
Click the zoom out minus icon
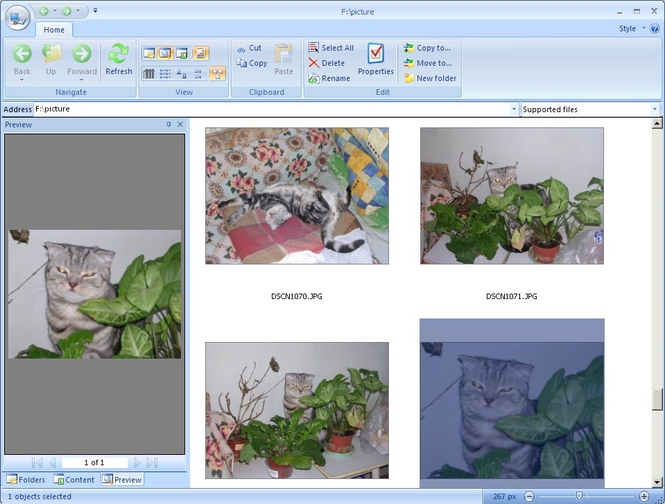coord(529,496)
